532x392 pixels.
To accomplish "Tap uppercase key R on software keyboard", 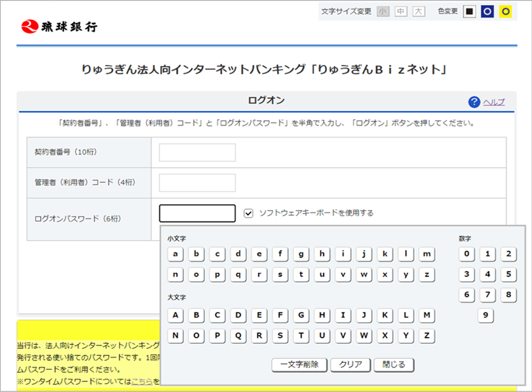I will [x=259, y=336].
